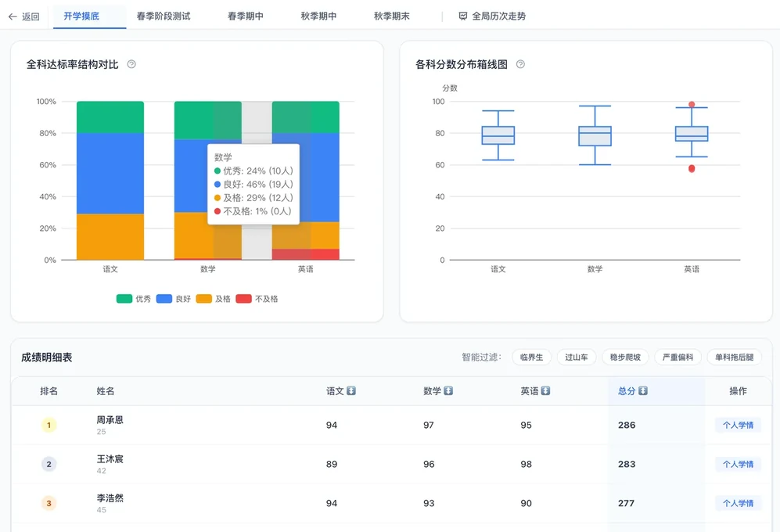Enable 临界生 smart filter
This screenshot has width=780, height=532.
[x=531, y=358]
